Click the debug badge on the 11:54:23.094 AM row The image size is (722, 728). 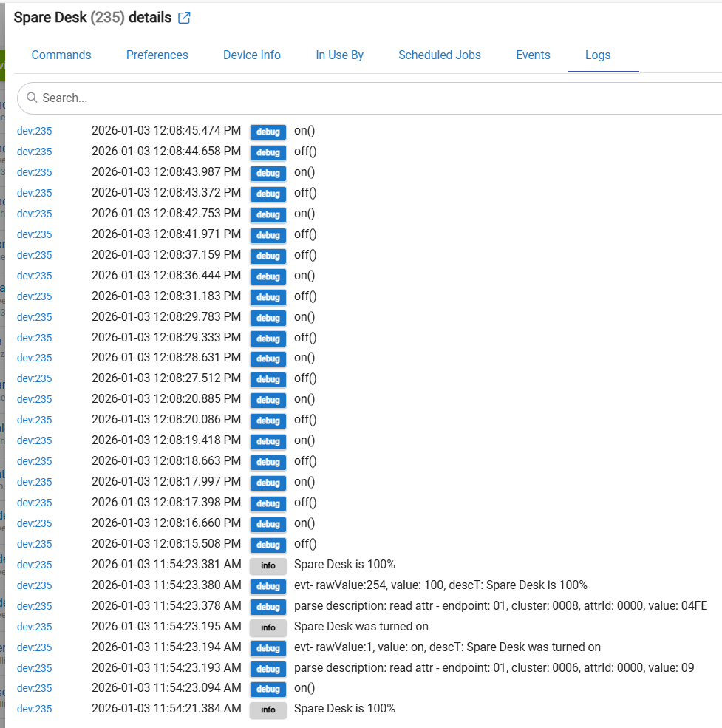coord(268,689)
